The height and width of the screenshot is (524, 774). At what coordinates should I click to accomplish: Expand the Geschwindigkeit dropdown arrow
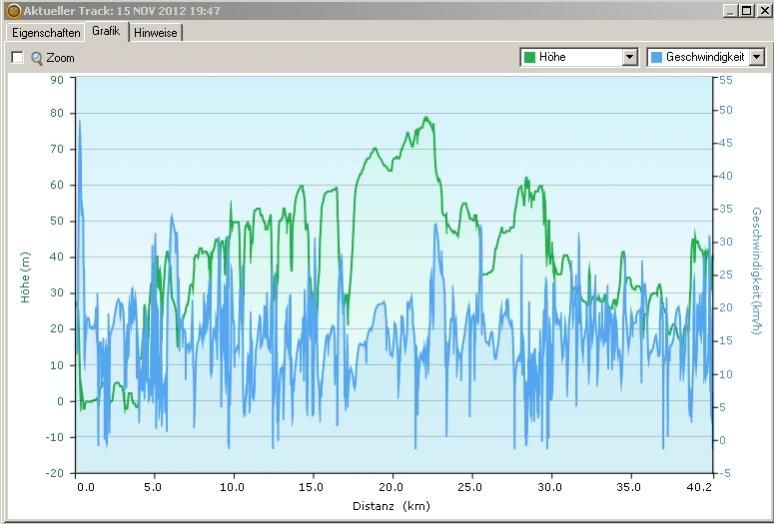click(x=756, y=57)
